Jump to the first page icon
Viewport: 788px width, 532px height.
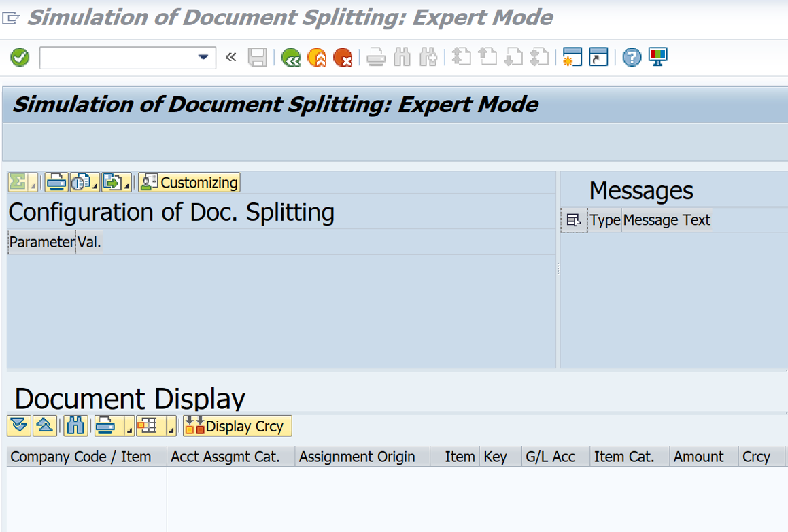coord(462,57)
